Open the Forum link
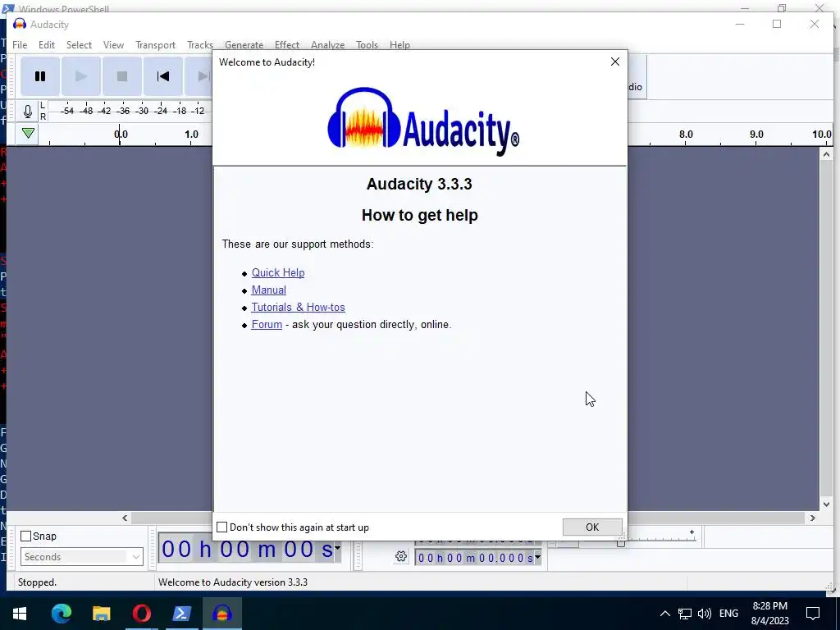This screenshot has width=840, height=630. pos(267,324)
